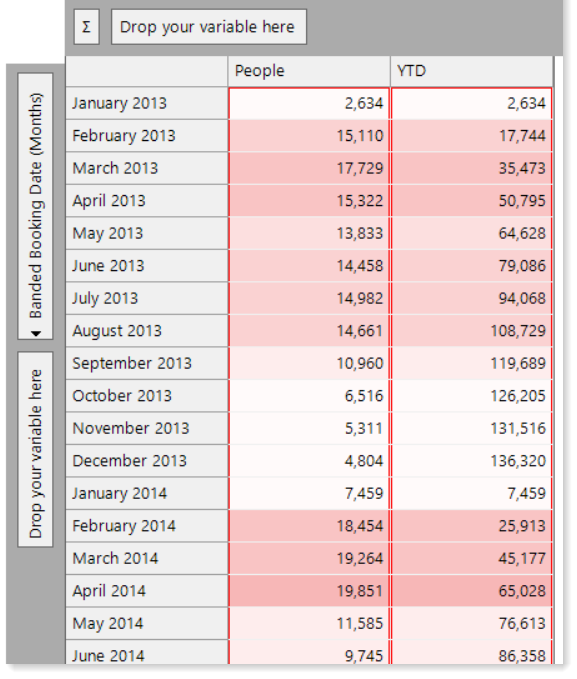Open Banded Booking Date dropdown arrow
This screenshot has height=679, width=577.
(x=36, y=333)
